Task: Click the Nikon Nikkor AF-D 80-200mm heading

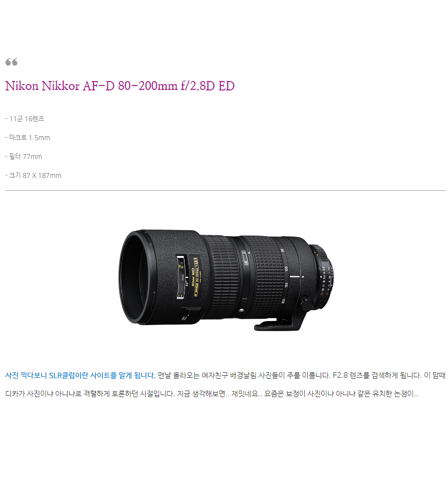Action: click(x=120, y=86)
